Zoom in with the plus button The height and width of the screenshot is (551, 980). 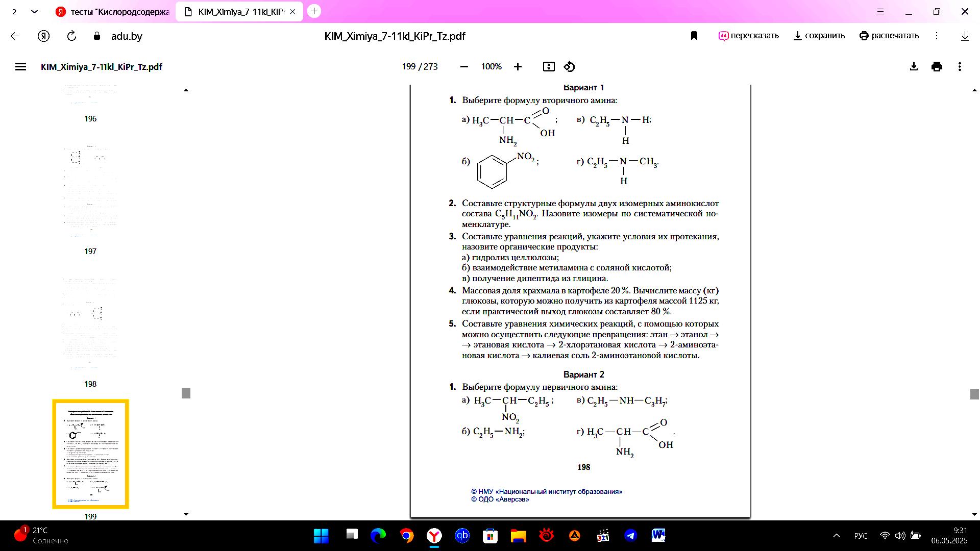518,67
